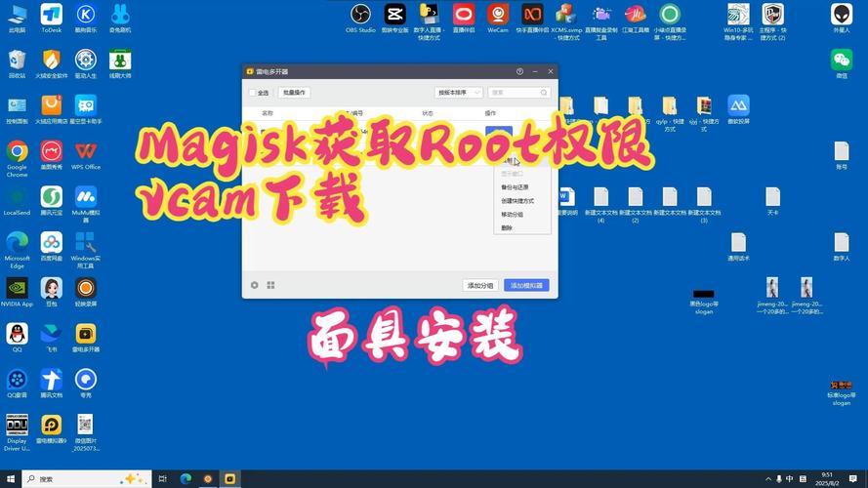Select the ToDesk desktop icon

coord(52,19)
